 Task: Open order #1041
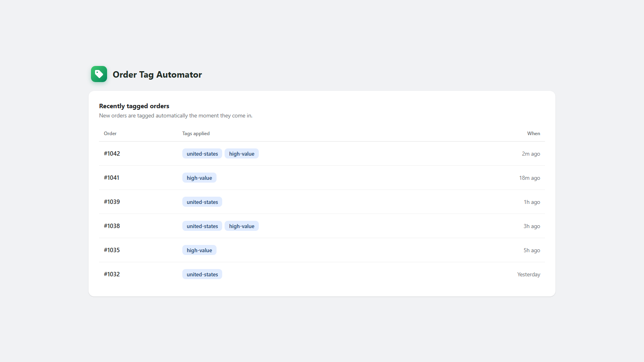(111, 178)
